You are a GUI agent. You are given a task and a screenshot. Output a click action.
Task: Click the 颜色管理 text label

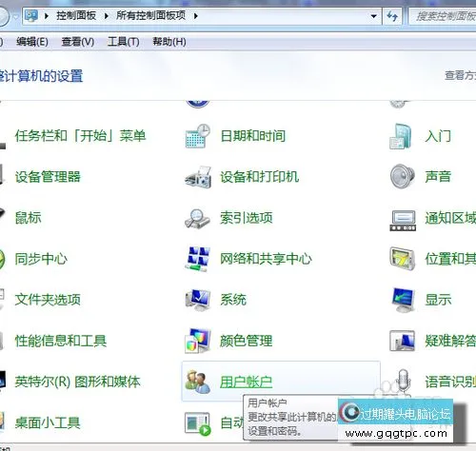click(247, 341)
